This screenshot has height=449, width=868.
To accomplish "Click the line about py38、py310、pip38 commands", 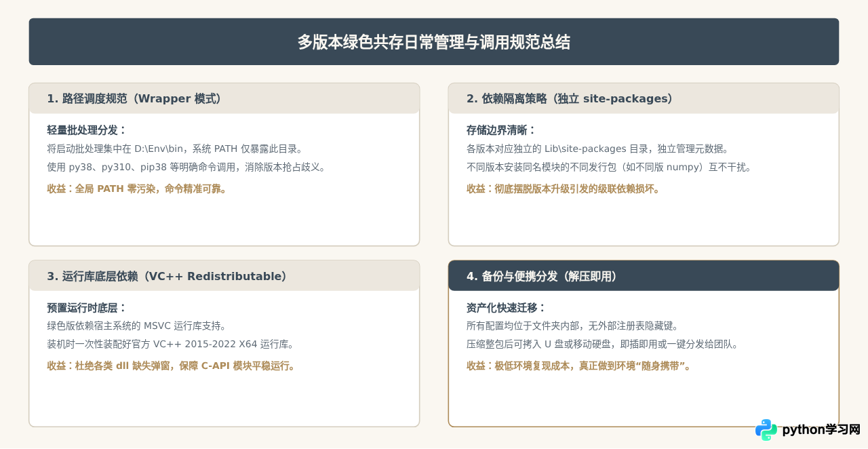I will point(186,167).
